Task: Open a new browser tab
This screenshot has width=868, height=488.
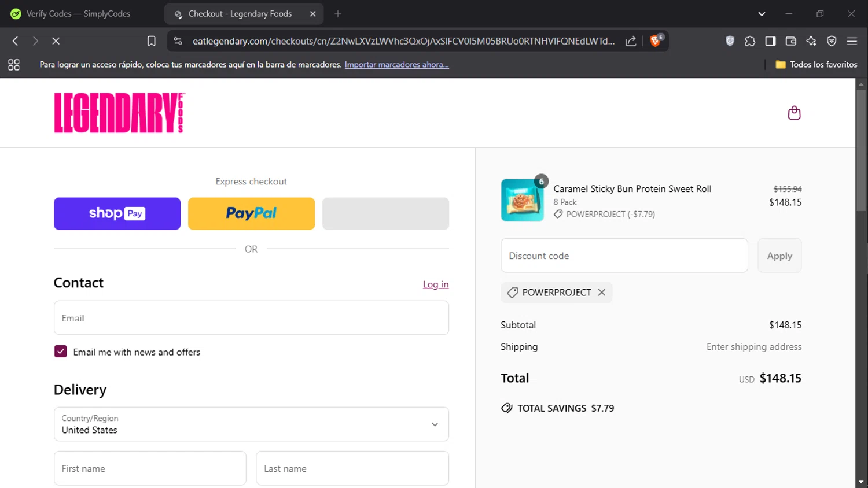Action: (338, 14)
